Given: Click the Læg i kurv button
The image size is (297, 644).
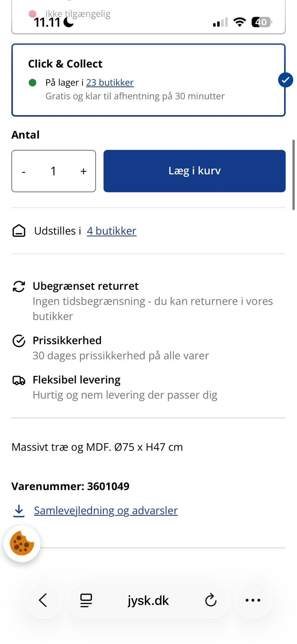Looking at the screenshot, I should coord(194,171).
